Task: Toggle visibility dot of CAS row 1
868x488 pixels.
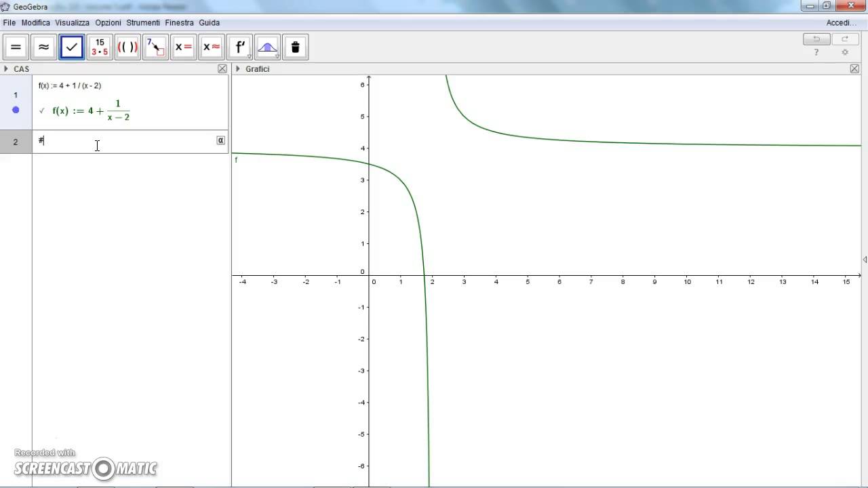Action: pyautogui.click(x=16, y=110)
